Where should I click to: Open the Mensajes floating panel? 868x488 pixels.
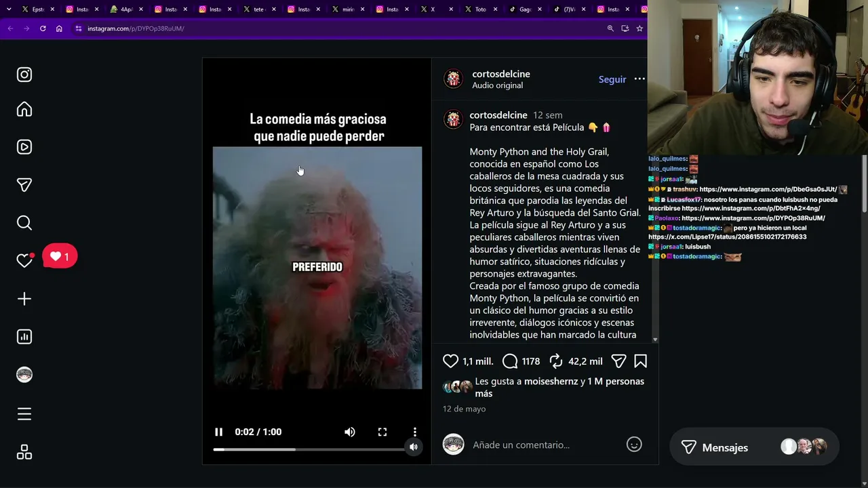pyautogui.click(x=754, y=447)
